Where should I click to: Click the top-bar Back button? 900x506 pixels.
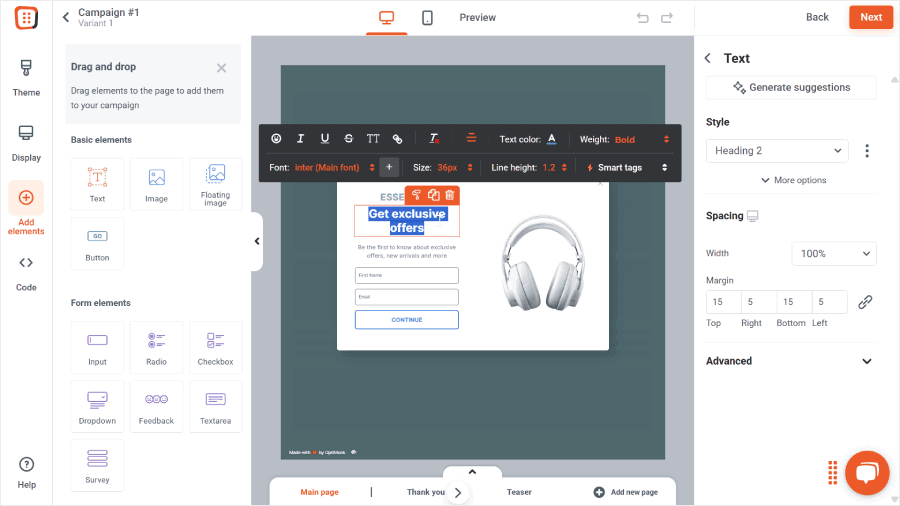pyautogui.click(x=817, y=17)
